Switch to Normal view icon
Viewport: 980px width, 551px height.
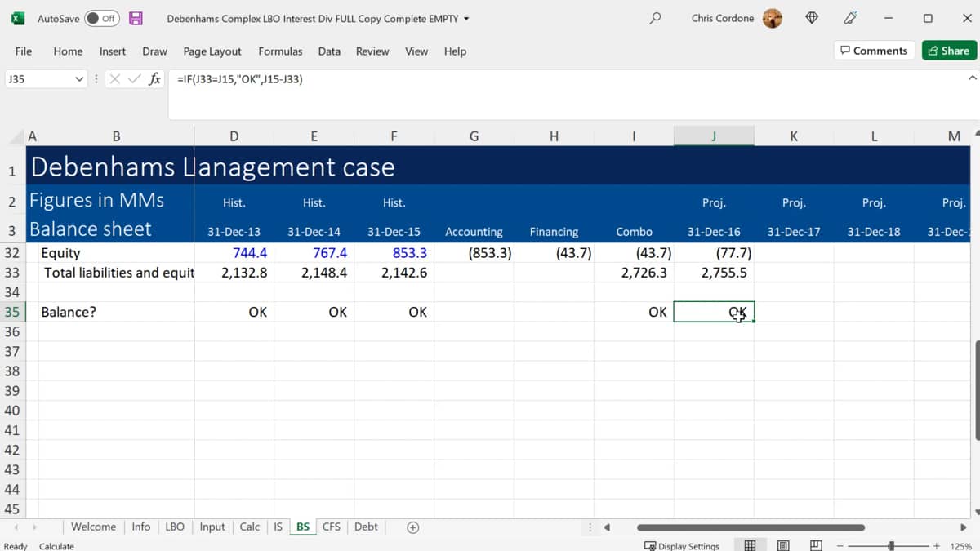[x=750, y=545]
